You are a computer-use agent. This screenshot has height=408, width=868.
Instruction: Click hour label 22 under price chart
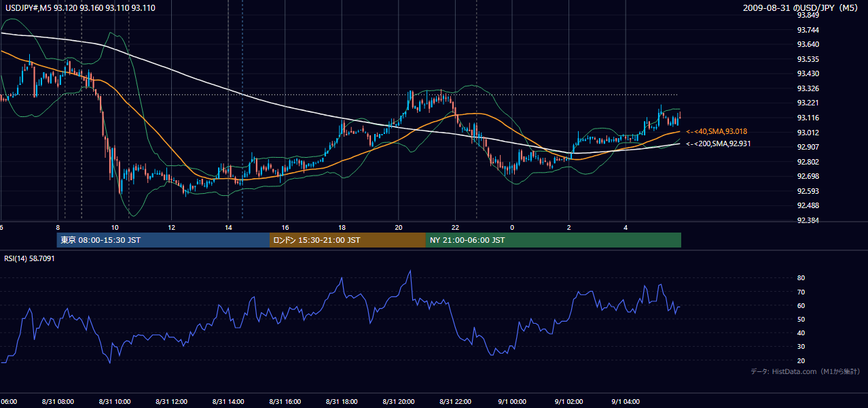pos(455,227)
